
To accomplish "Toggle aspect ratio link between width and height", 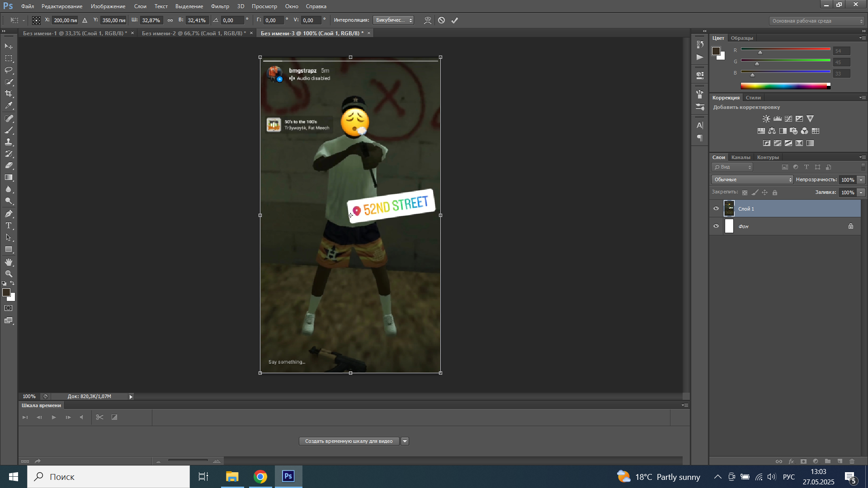I will [x=170, y=20].
